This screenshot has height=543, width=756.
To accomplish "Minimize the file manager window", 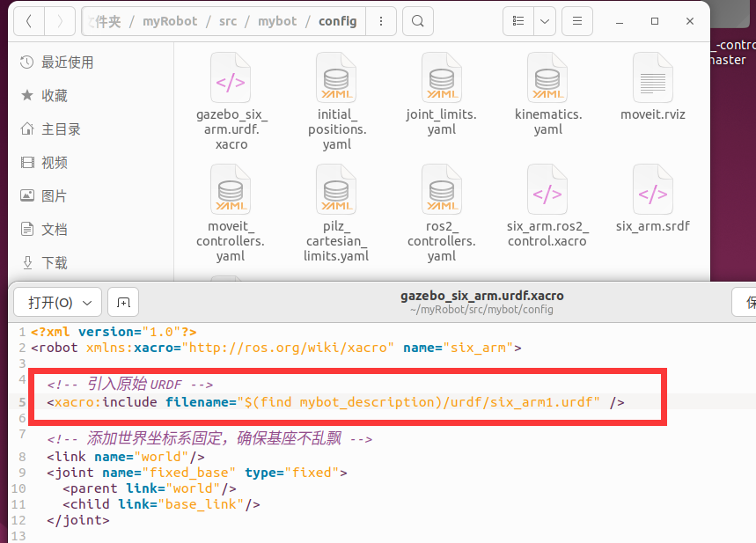I will pos(620,21).
